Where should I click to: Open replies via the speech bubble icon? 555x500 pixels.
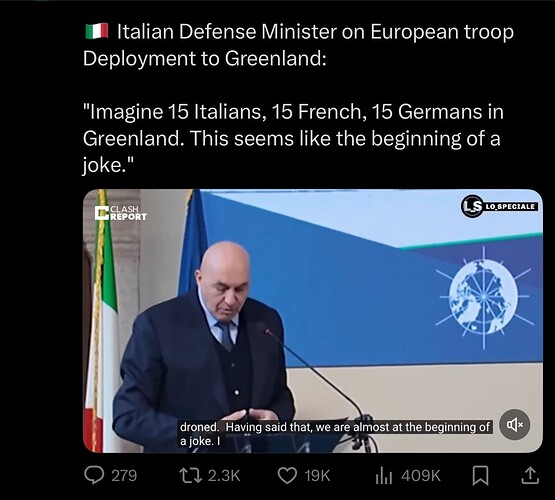click(x=94, y=475)
